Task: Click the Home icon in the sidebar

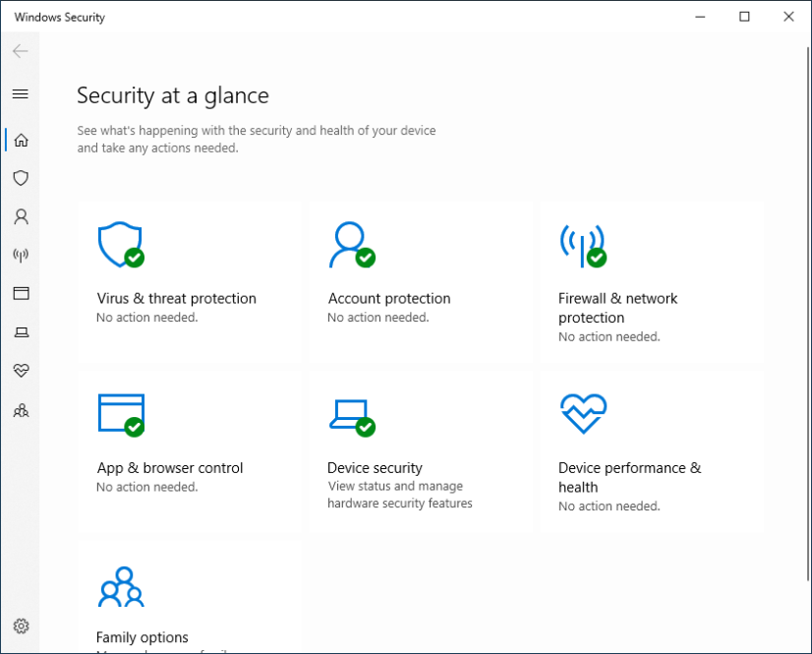Action: point(21,140)
